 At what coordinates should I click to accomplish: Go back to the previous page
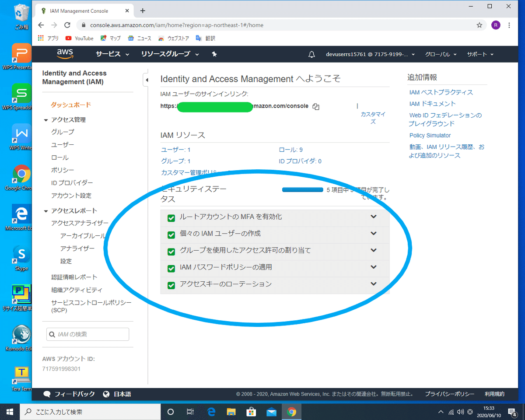coord(41,25)
